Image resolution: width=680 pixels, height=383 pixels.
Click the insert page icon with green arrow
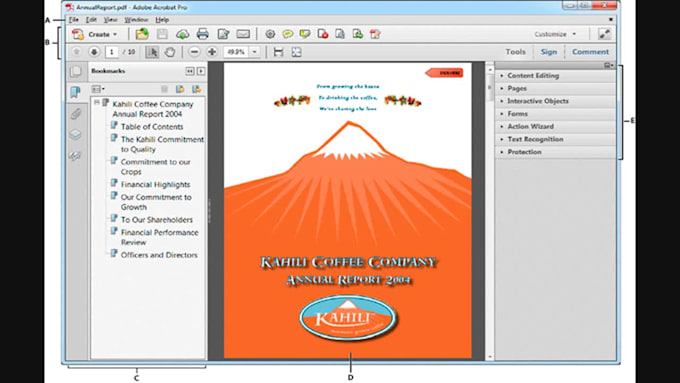point(358,34)
